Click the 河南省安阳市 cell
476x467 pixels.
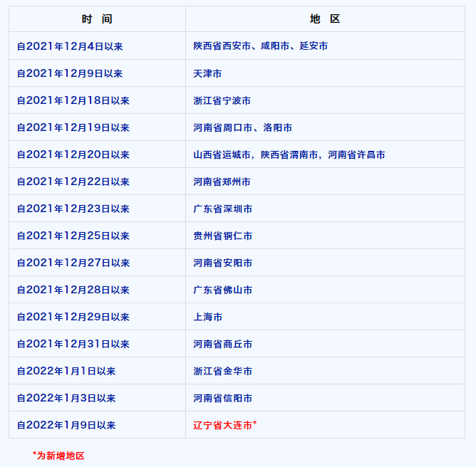(x=325, y=262)
